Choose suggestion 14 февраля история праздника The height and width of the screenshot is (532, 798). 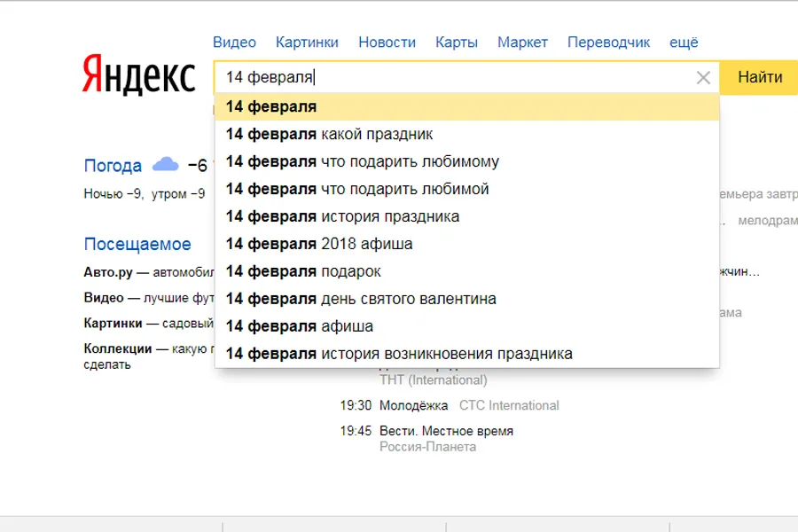pyautogui.click(x=466, y=217)
